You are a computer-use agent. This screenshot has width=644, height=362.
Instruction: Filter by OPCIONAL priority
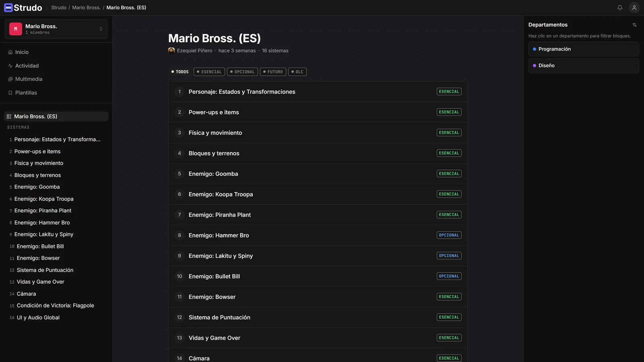pyautogui.click(x=242, y=72)
